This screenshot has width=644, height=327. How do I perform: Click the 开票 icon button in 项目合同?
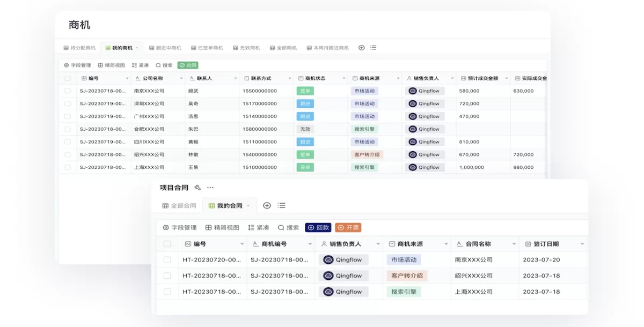[x=348, y=227]
